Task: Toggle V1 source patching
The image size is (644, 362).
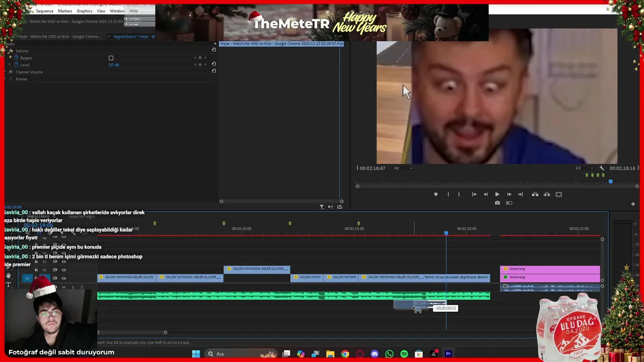Action: click(x=27, y=278)
